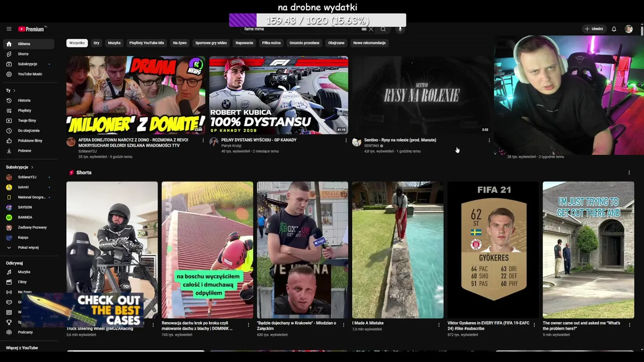The height and width of the screenshot is (362, 644).
Task: Click the search magnifier button
Action: tap(383, 29)
